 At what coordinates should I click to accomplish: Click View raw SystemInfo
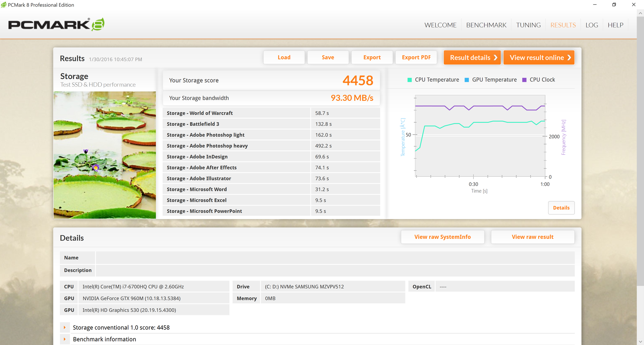[442, 237]
